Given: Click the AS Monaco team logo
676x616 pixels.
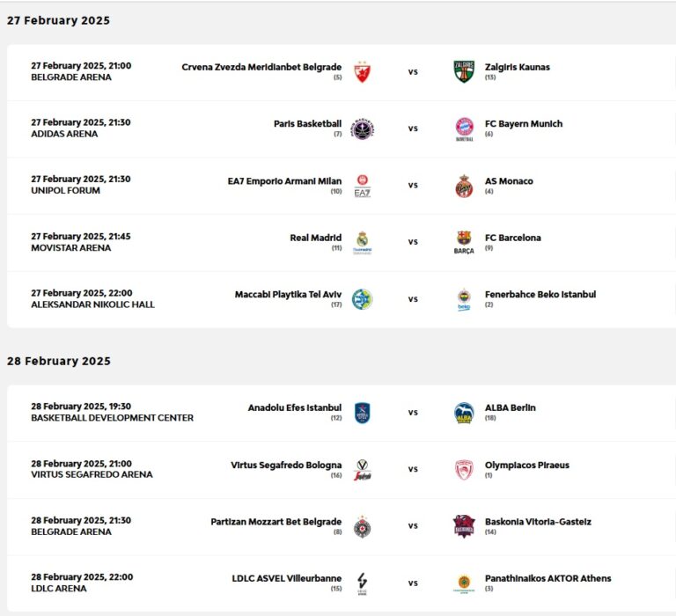Looking at the screenshot, I should pyautogui.click(x=464, y=186).
